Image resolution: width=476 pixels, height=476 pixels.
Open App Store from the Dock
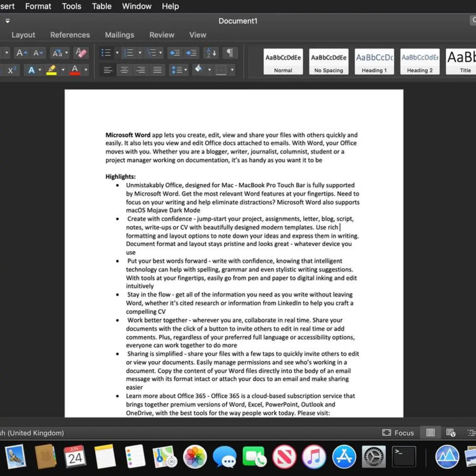tap(344, 457)
